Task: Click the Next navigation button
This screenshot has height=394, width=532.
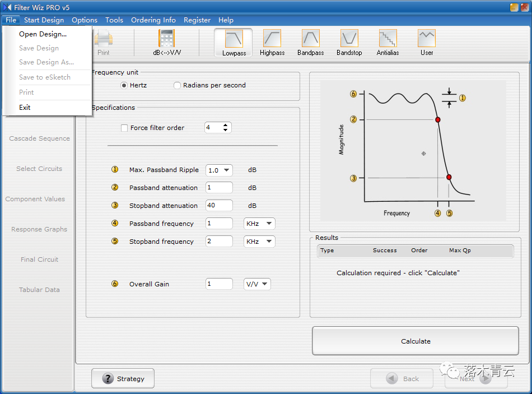Action: 476,378
